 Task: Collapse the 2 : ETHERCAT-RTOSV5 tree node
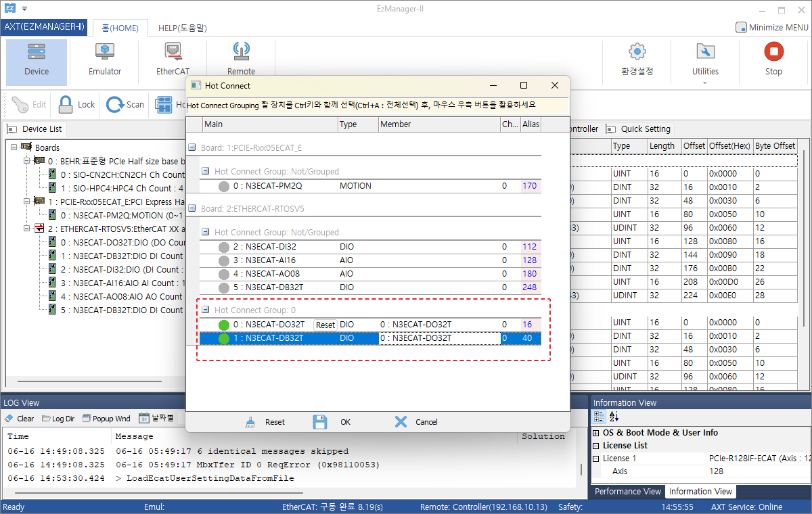(x=27, y=229)
